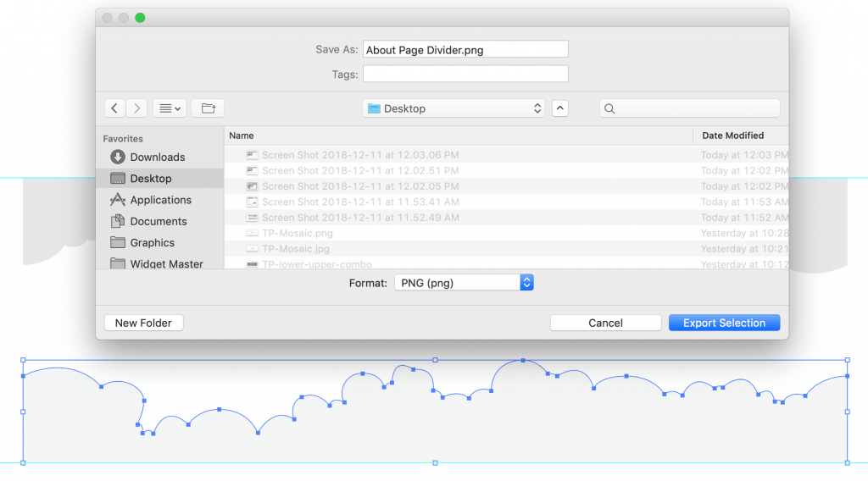Viewport: 868px width, 481px height.
Task: Select Desktop in the sidebar
Action: [150, 179]
